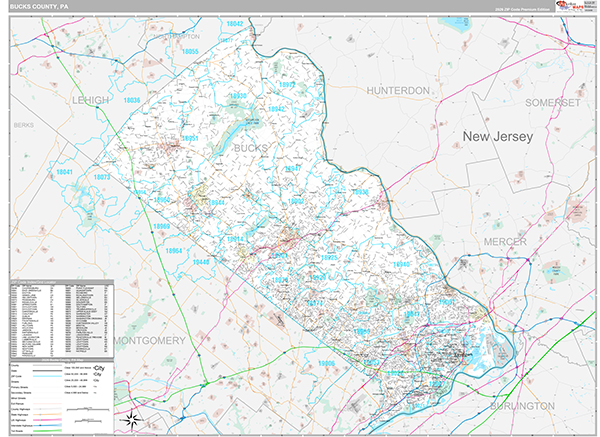This screenshot has height=437, width=600.
Task: Click the ZIP code 18951 label
Action: coord(191,138)
